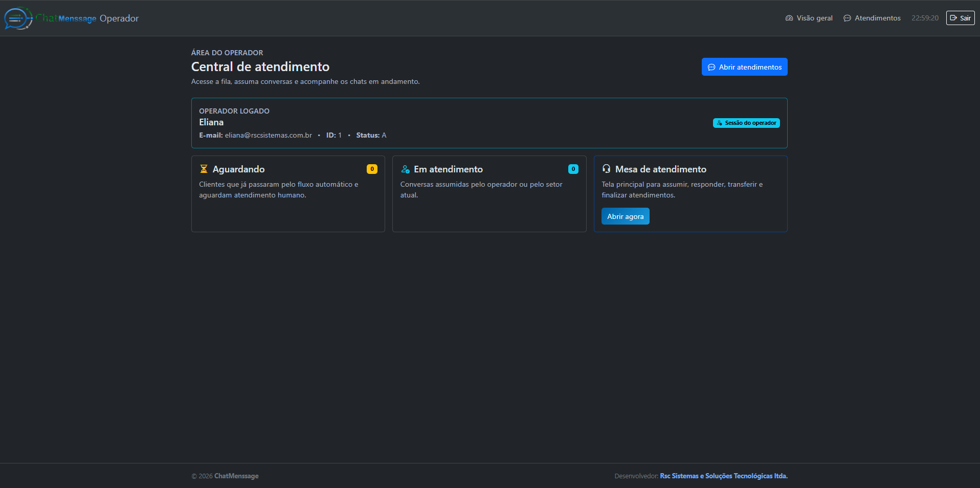Click the blue Em atendimento count badge
The height and width of the screenshot is (488, 980).
(x=573, y=169)
